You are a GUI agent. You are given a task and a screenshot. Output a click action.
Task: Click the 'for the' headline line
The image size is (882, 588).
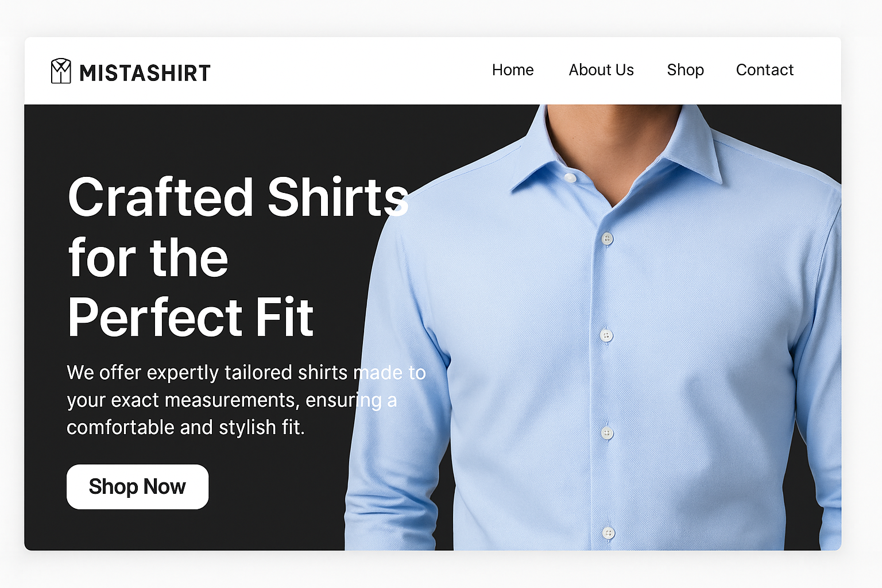(148, 258)
